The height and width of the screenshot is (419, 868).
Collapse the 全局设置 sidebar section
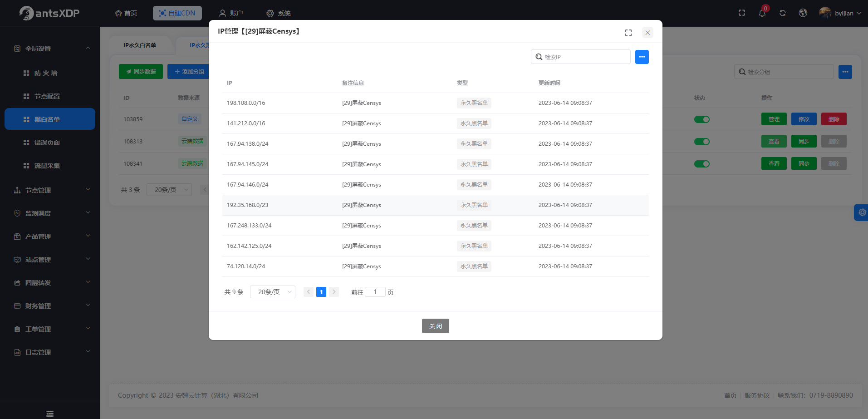[x=50, y=49]
